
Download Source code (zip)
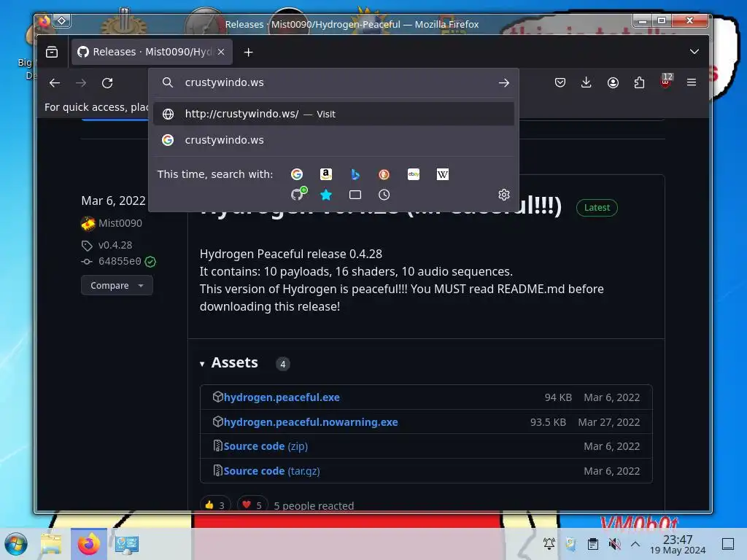[x=266, y=446]
